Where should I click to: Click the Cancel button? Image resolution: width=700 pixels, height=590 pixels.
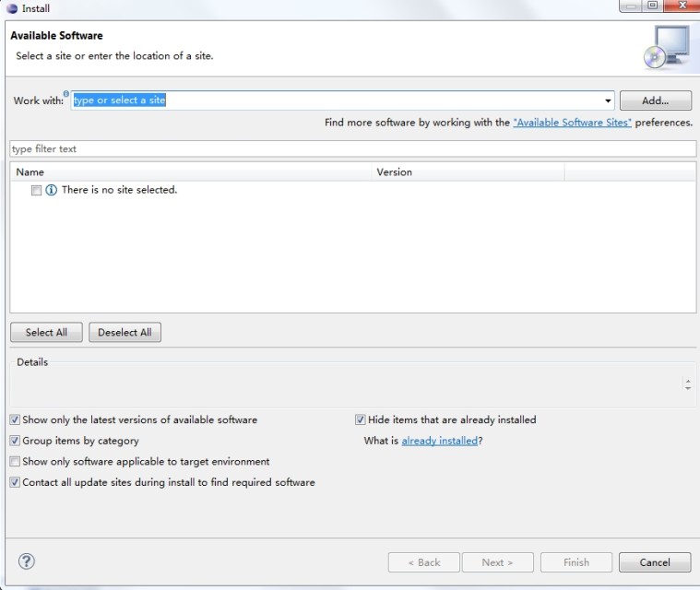click(x=655, y=562)
